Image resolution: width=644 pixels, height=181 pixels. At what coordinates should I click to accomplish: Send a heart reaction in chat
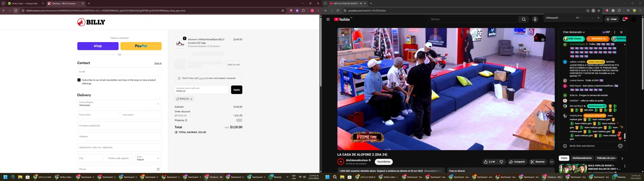click(620, 146)
